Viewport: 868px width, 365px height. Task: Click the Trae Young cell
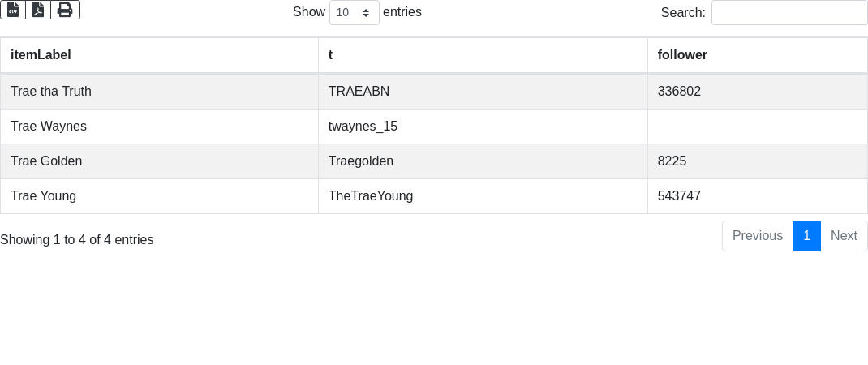tap(44, 196)
